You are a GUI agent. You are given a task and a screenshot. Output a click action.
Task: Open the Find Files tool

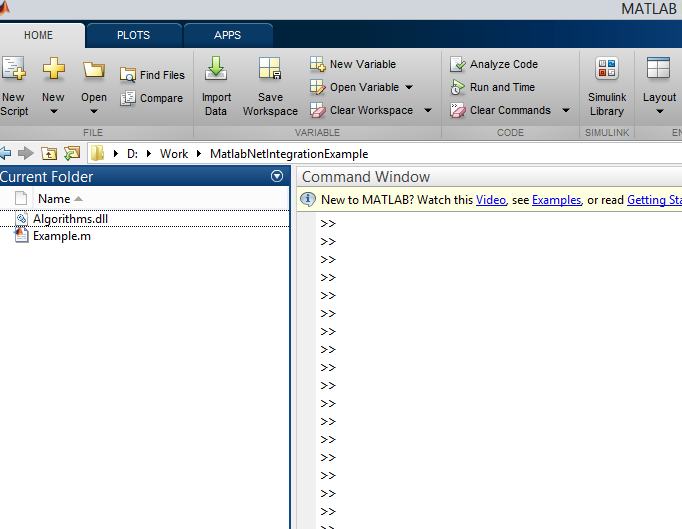tap(152, 75)
